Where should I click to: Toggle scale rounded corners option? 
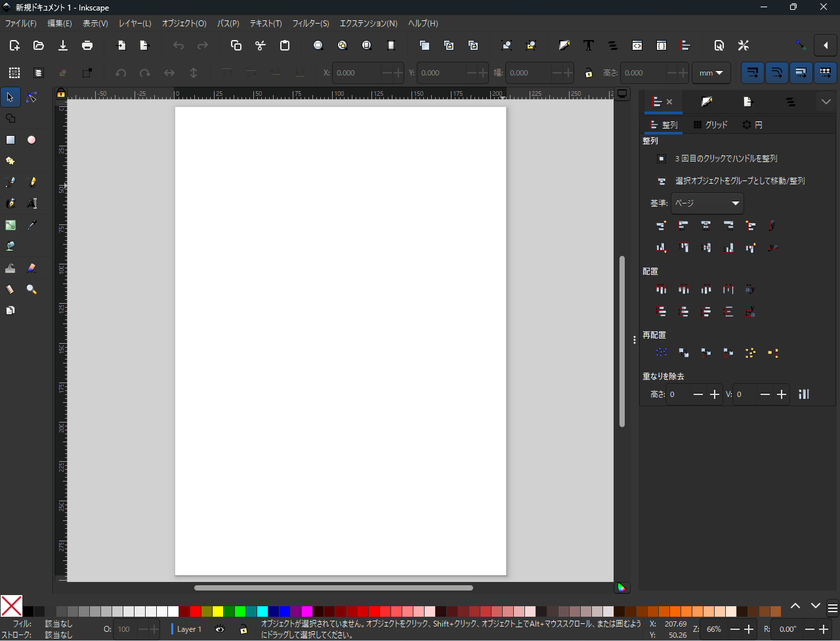point(777,72)
